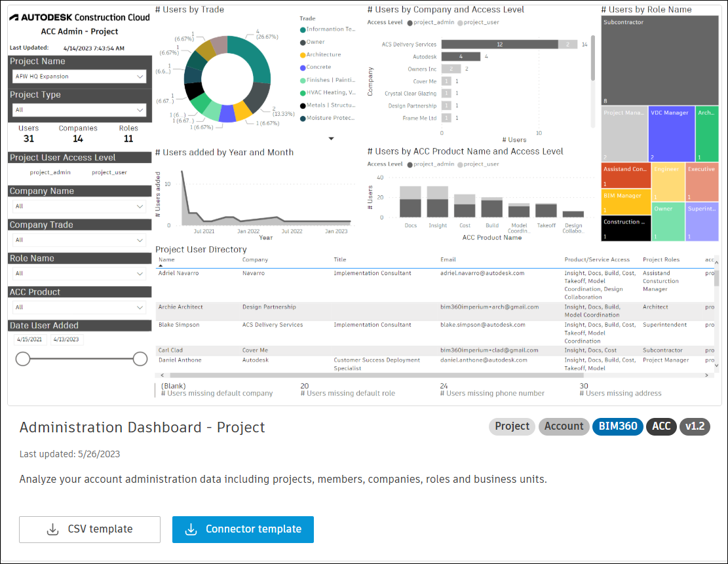Click the CSV template download icon

[53, 529]
